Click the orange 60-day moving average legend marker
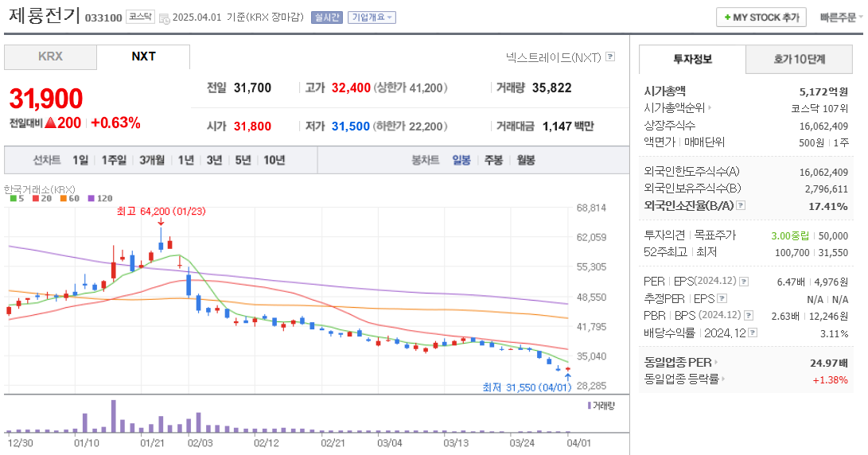Viewport: 868px width, 455px height. click(x=64, y=198)
